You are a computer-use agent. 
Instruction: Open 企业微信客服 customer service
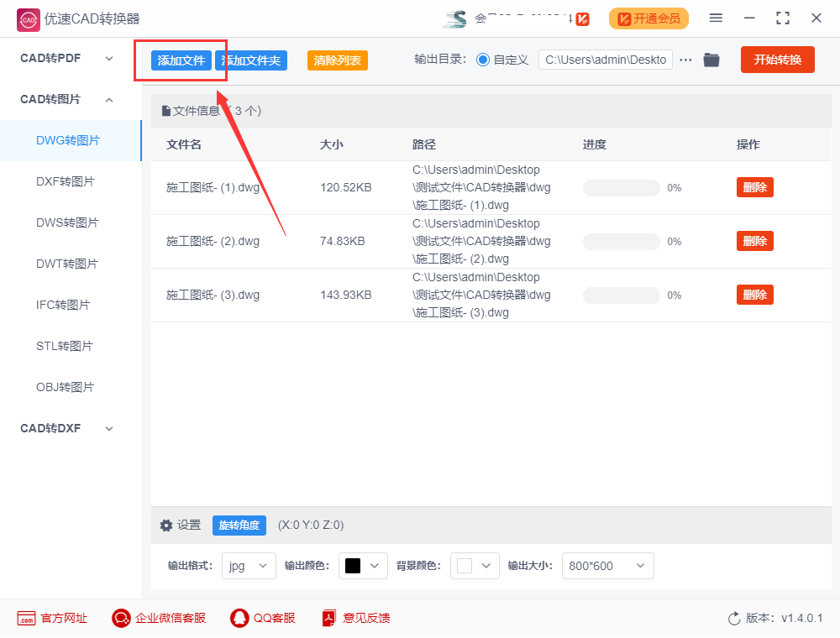159,618
